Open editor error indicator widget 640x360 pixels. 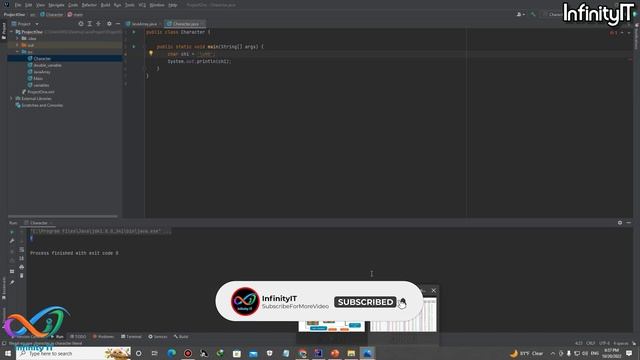613,33
